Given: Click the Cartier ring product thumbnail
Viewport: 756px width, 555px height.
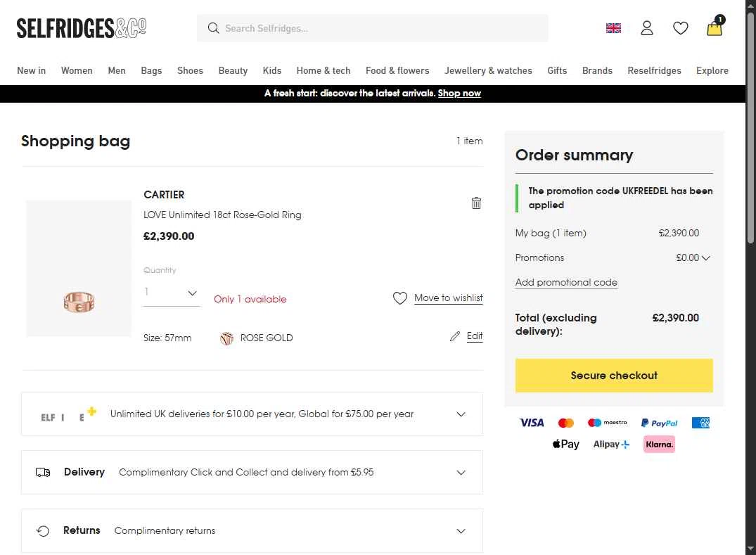Looking at the screenshot, I should [x=79, y=269].
